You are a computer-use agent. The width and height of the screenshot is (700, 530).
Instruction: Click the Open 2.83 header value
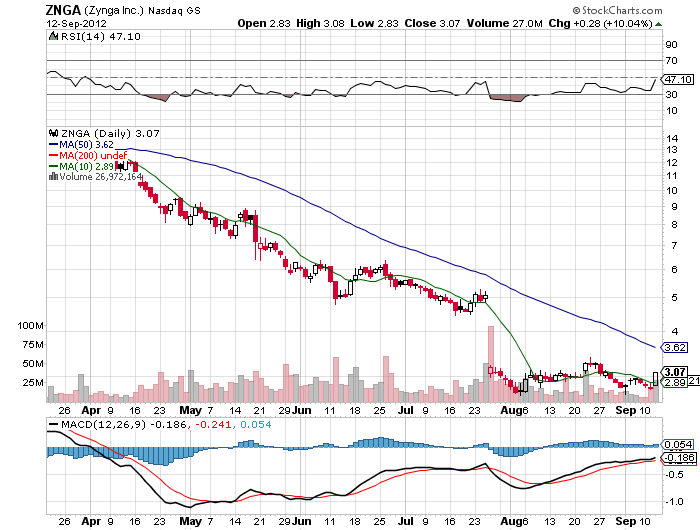click(x=264, y=23)
